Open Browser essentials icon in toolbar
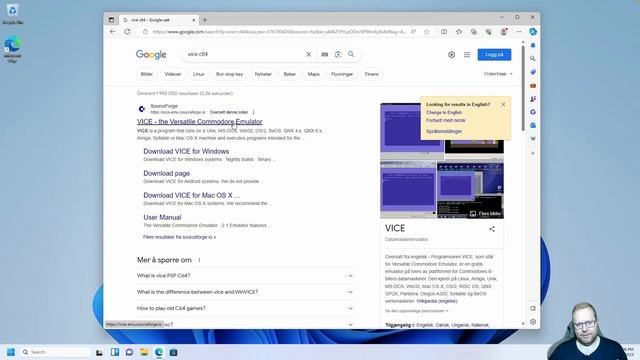This screenshot has height=360, width=640. click(x=488, y=32)
